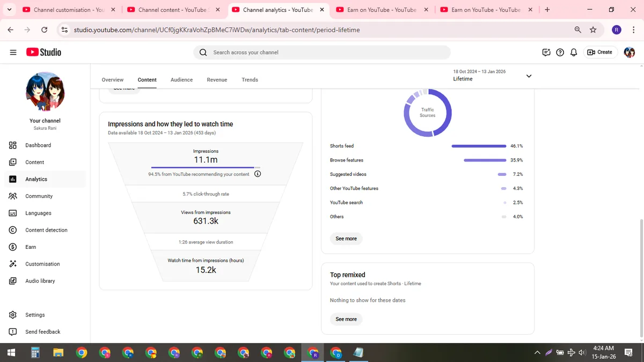Click See more under Traffic Sources
This screenshot has height=362, width=644.
(x=346, y=239)
